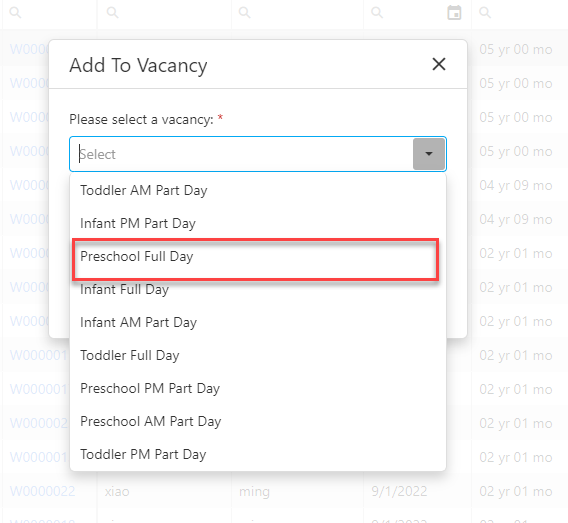The height and width of the screenshot is (523, 568).
Task: Close the Add To Vacancy dialog
Action: click(x=438, y=64)
